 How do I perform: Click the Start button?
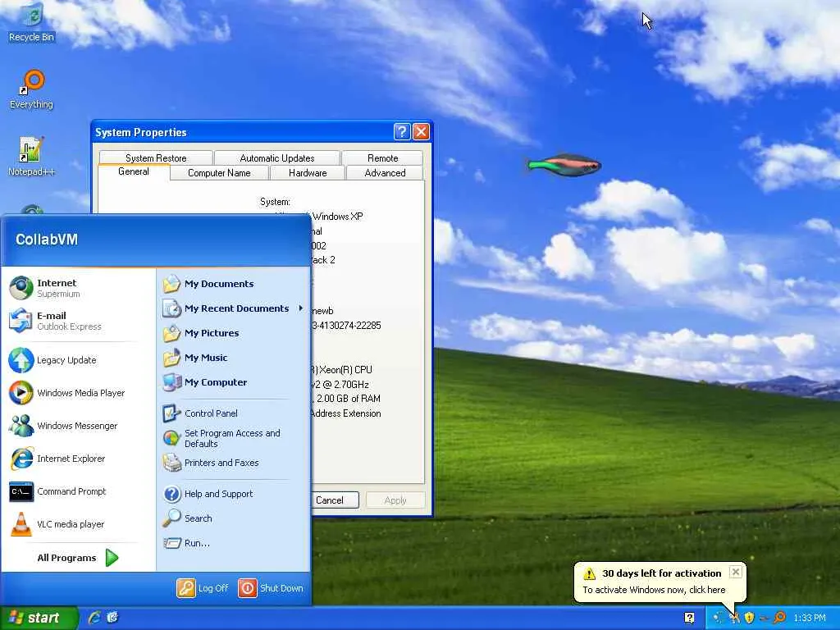click(39, 619)
